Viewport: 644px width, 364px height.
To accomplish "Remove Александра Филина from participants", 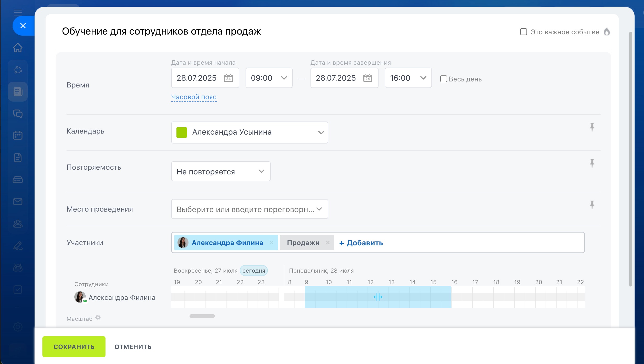I will point(271,242).
